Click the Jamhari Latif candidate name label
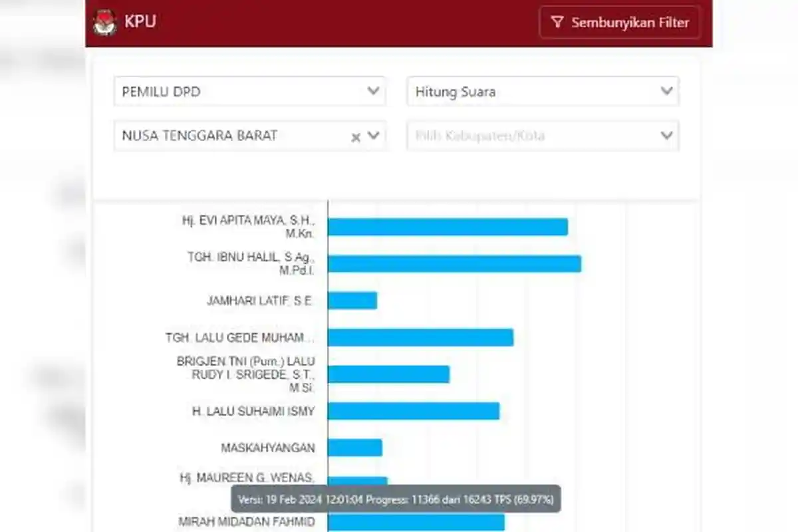 (x=260, y=301)
